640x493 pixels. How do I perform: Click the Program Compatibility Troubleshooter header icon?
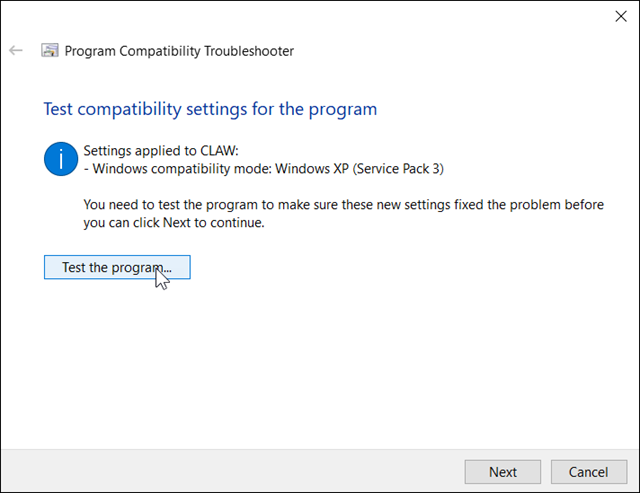click(50, 51)
